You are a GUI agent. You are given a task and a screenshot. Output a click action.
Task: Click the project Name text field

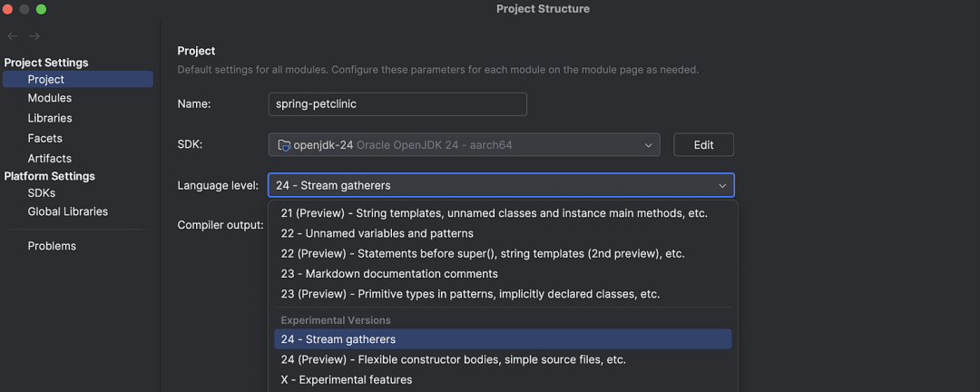point(397,103)
